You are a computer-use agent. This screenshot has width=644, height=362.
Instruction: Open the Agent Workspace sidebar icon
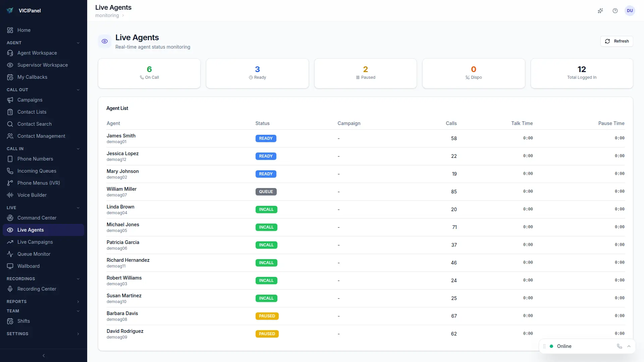10,53
